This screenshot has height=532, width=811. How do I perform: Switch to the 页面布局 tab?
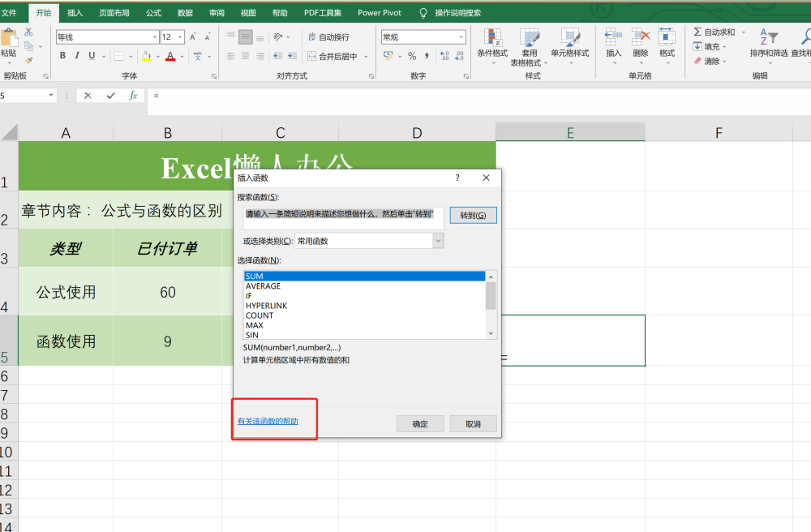[114, 12]
